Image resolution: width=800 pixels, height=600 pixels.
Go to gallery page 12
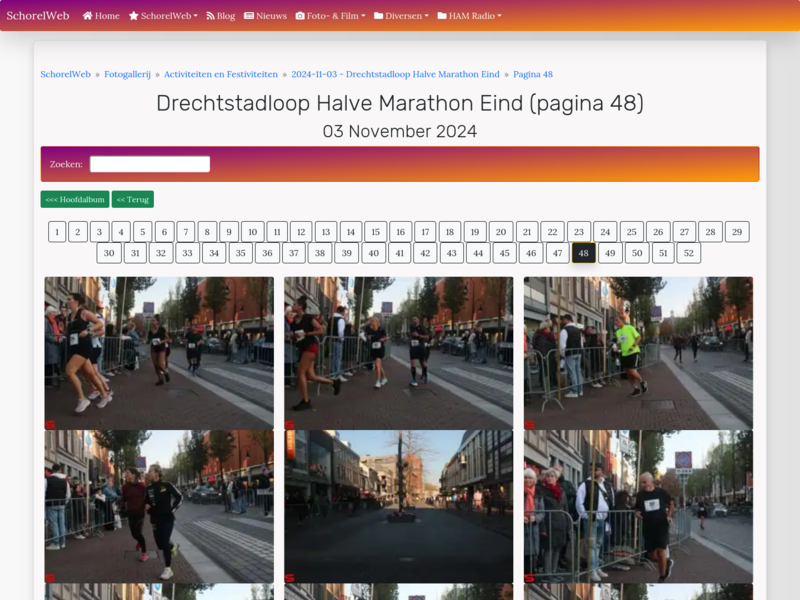tap(301, 232)
